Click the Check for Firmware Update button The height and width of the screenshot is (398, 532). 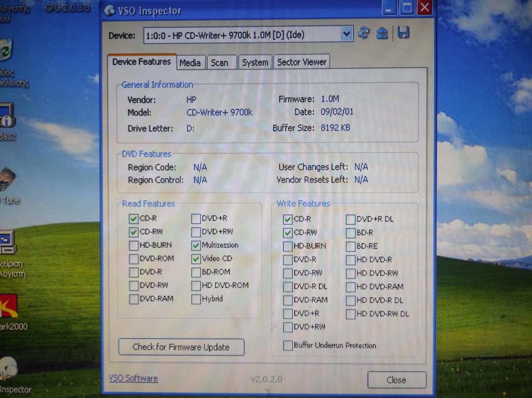click(181, 347)
